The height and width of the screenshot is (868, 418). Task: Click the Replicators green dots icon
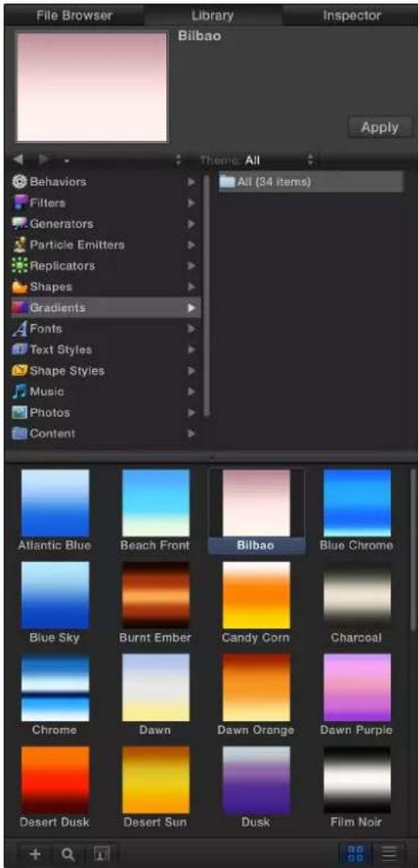(20, 266)
